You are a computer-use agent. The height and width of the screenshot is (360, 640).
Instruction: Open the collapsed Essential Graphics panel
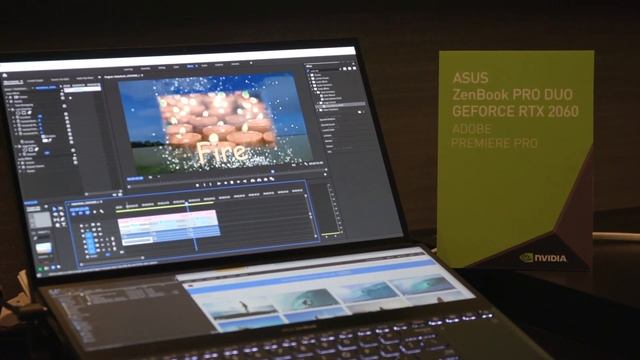[x=328, y=119]
